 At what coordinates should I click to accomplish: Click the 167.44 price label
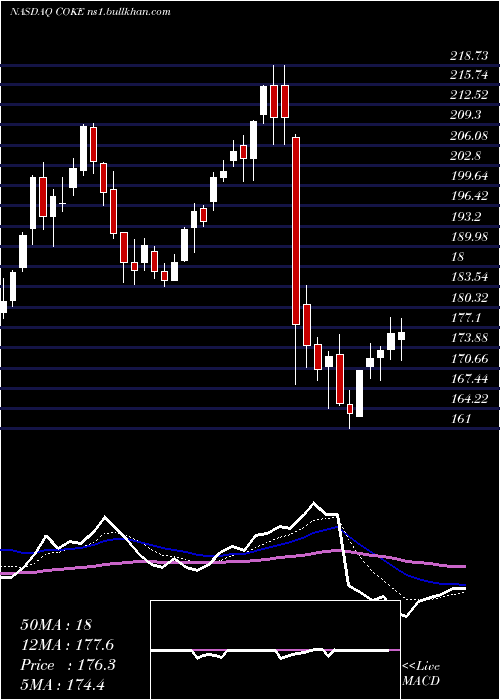(x=469, y=378)
